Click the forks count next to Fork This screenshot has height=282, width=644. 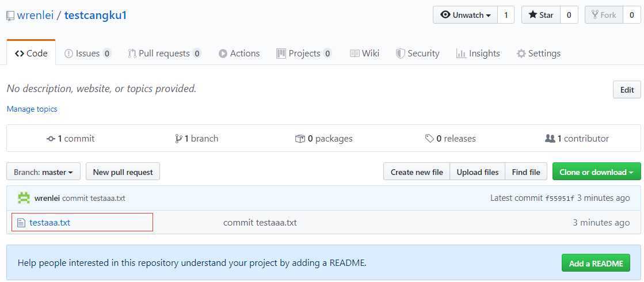(x=632, y=15)
